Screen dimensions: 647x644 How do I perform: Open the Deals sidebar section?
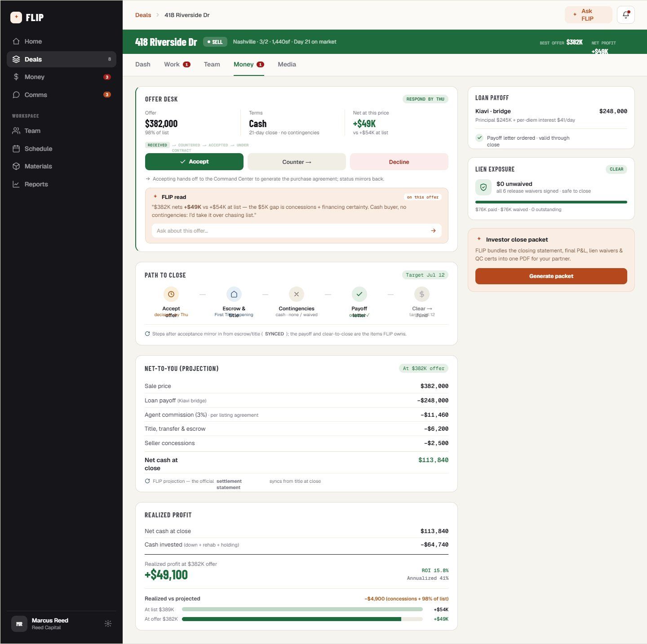tap(62, 59)
